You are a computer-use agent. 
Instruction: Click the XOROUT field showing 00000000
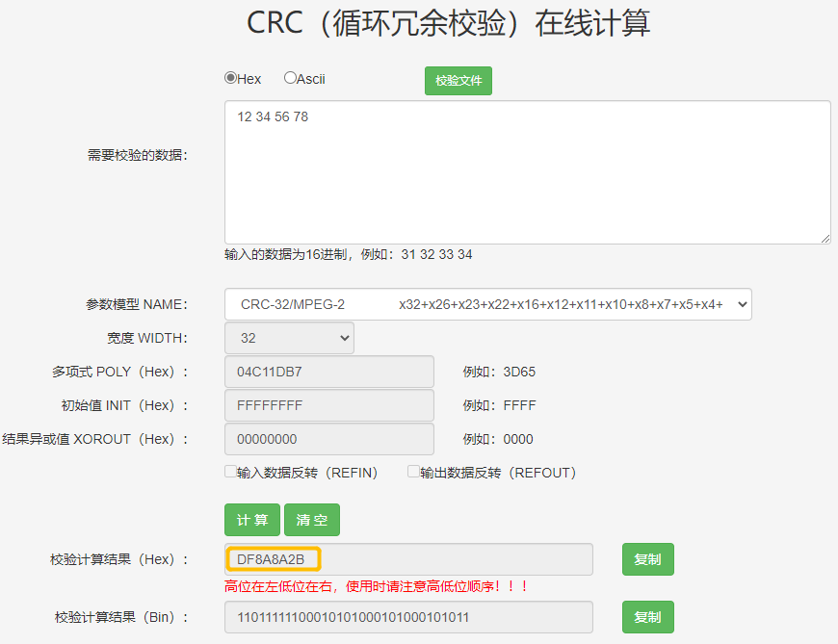pyautogui.click(x=328, y=439)
